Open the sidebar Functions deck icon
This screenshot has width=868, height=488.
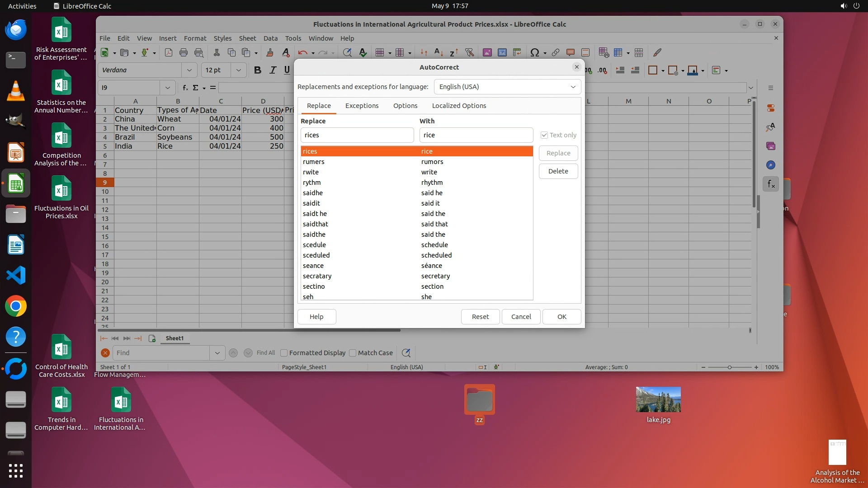coord(771,184)
